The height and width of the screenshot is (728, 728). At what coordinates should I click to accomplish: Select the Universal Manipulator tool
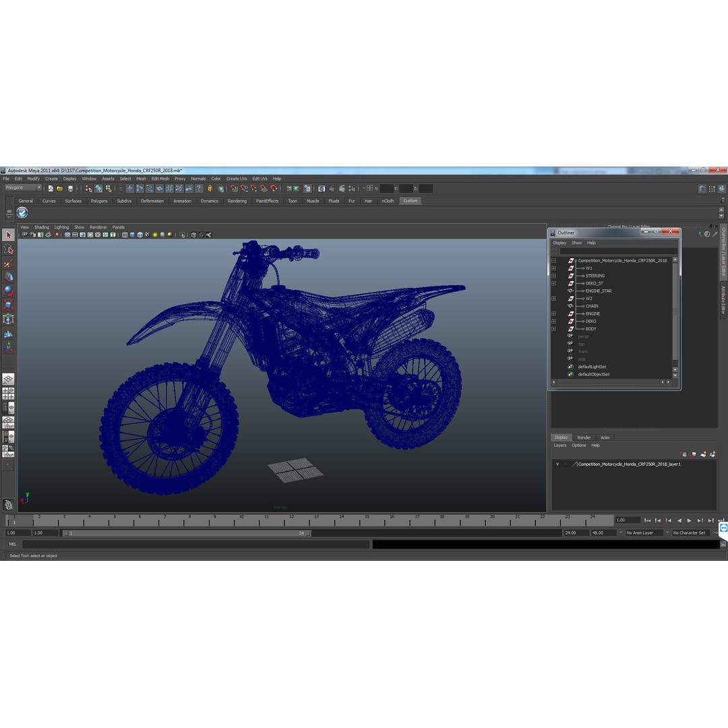(8, 319)
